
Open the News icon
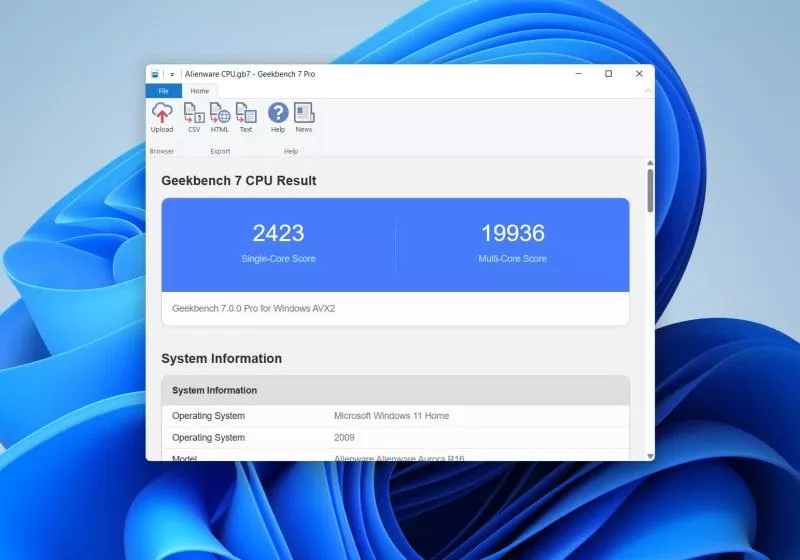304,118
